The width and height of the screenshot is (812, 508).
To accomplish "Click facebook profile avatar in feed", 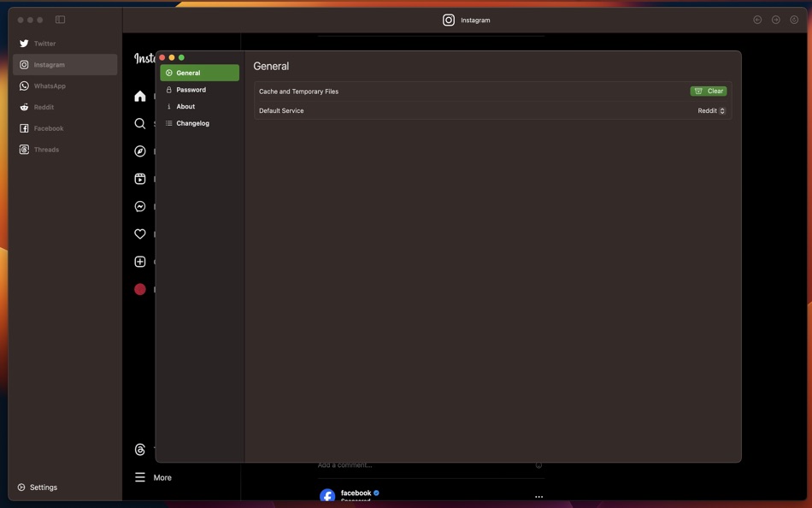I will click(327, 495).
